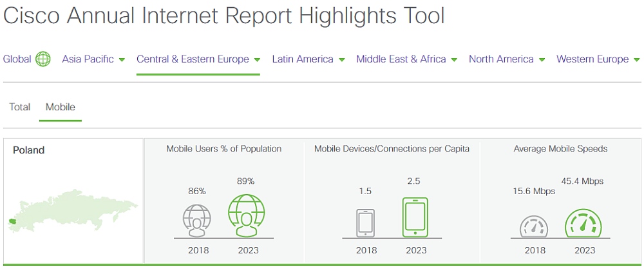This screenshot has width=644, height=267.
Task: Expand the Middle East & Africa dropdown arrow
Action: pyautogui.click(x=454, y=59)
